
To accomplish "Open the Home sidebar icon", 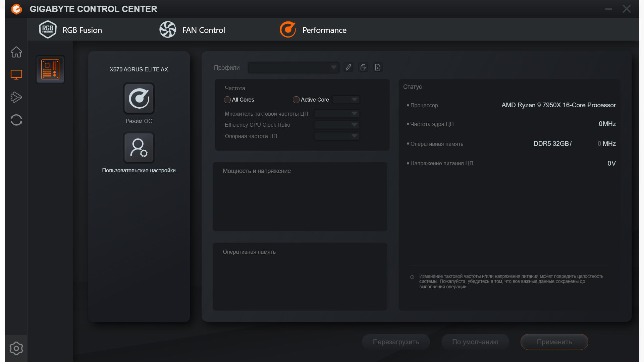I will [x=16, y=52].
